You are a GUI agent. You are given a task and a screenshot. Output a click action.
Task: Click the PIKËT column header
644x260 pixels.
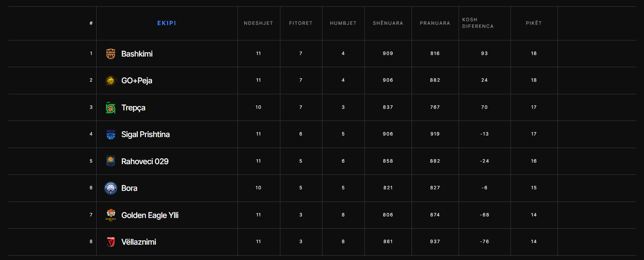click(534, 23)
